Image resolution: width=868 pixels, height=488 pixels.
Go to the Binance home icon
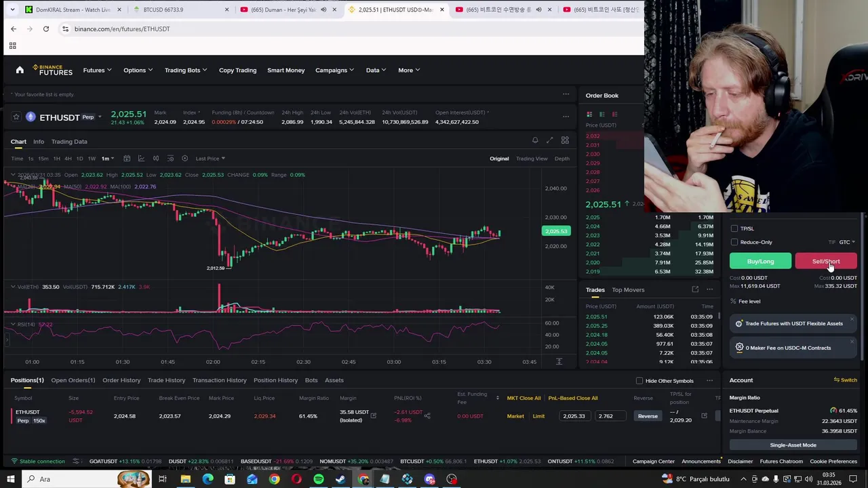point(20,70)
